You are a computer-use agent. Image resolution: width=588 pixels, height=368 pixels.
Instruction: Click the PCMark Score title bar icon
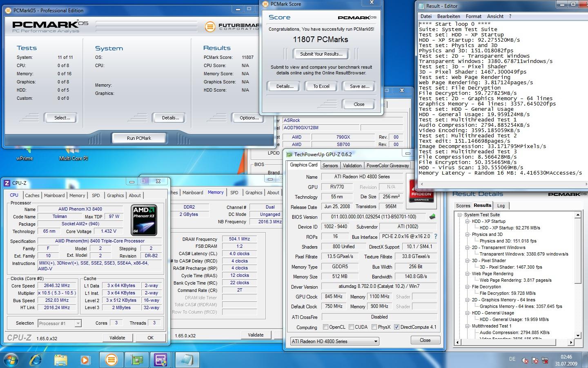266,4
